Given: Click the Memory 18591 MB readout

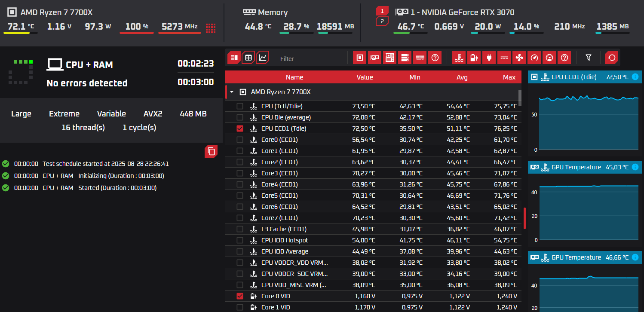Looking at the screenshot, I should tap(335, 27).
